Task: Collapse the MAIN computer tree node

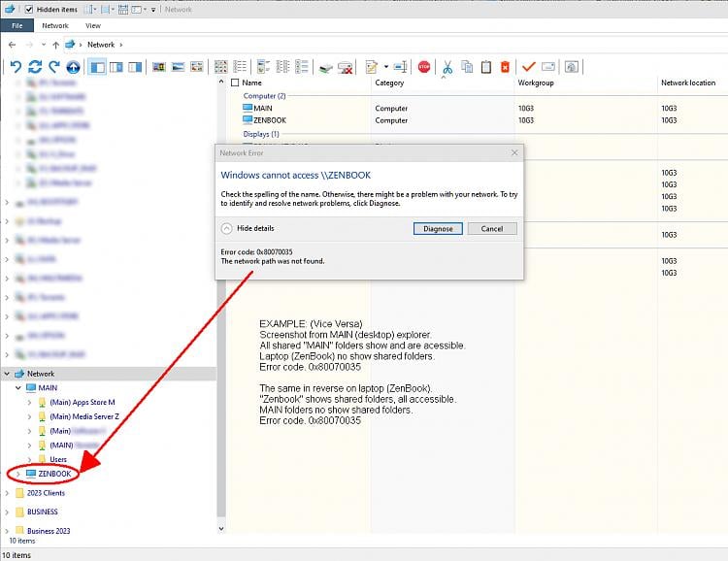Action: click(x=18, y=388)
